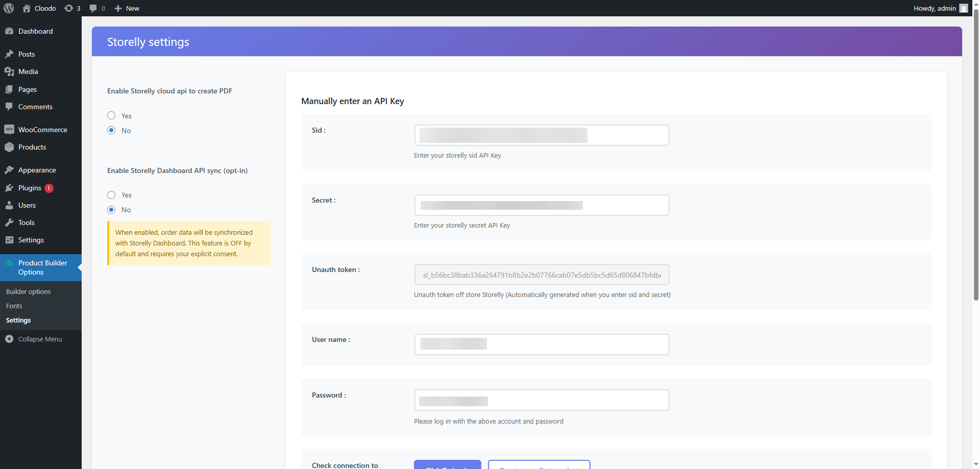Open Plugins via the plug icon
Viewport: 980px width, 469px height.
pyautogui.click(x=9, y=188)
